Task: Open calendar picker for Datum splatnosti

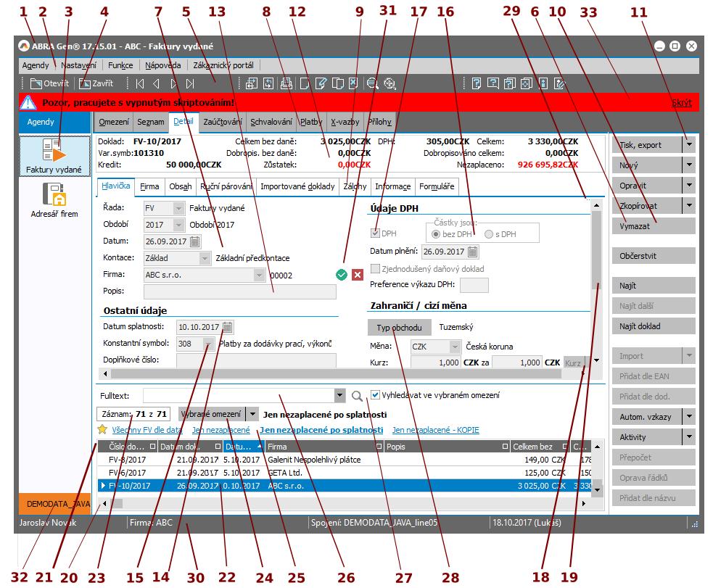Action: [x=228, y=327]
